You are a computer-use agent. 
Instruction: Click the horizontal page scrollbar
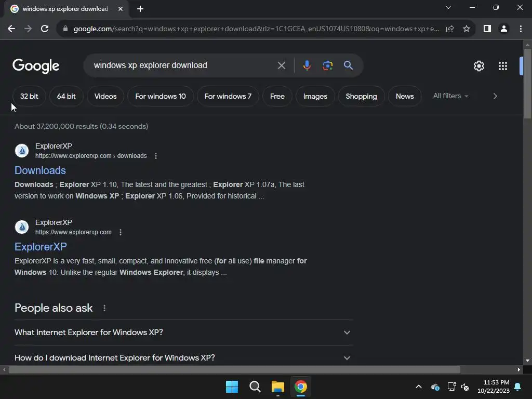pos(234,369)
